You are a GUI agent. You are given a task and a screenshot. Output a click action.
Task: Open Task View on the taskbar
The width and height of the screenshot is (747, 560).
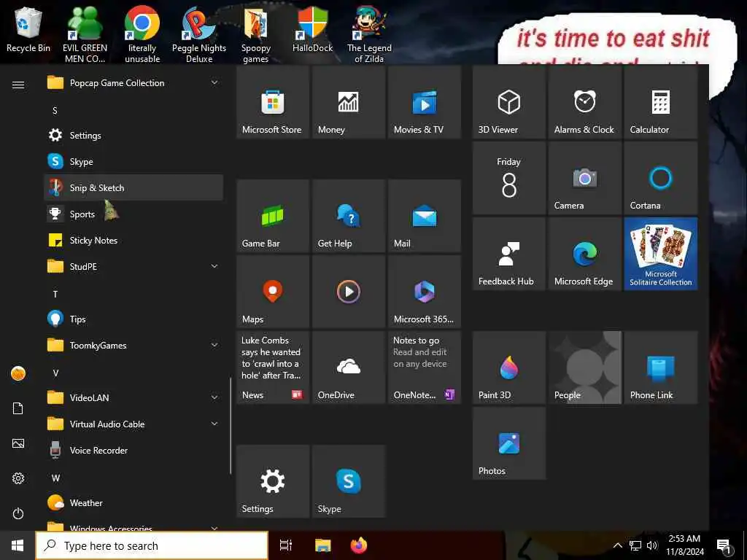coord(286,545)
